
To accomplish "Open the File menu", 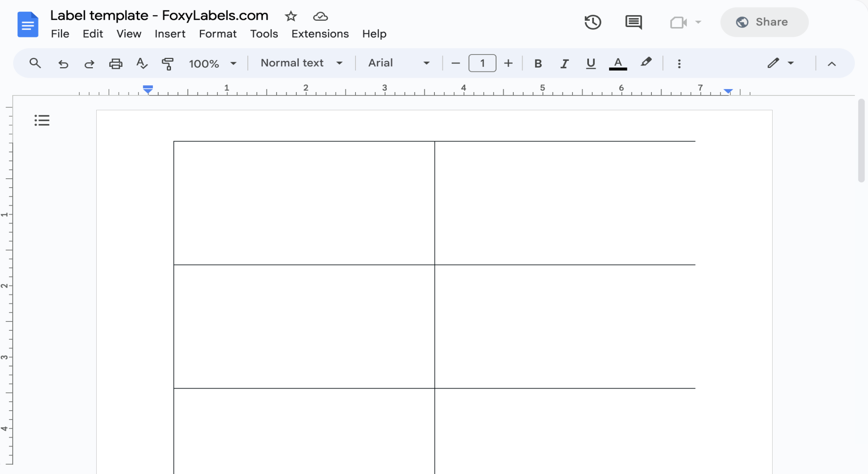I will [x=60, y=34].
